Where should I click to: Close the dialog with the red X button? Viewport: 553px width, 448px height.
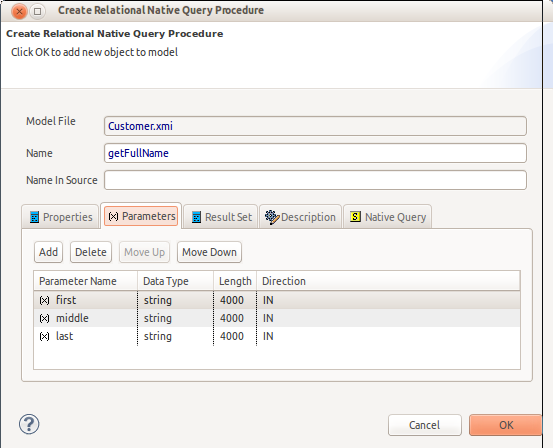19,11
